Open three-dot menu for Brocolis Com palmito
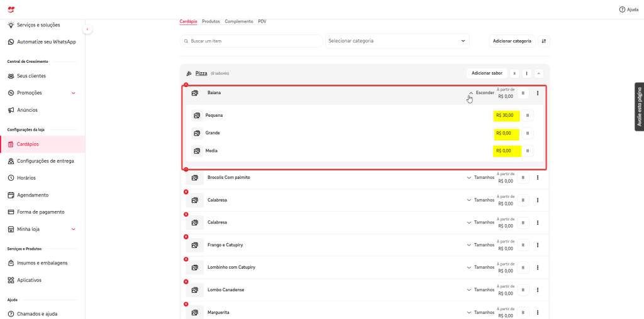This screenshot has width=644, height=319. point(538,178)
